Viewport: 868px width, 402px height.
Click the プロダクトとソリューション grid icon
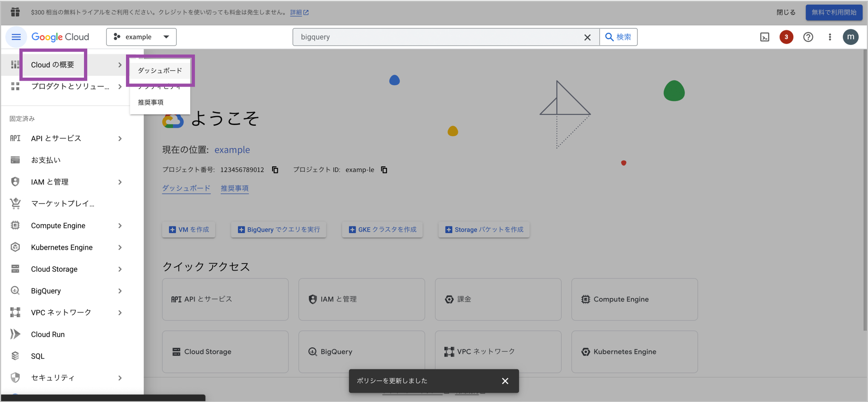(15, 87)
